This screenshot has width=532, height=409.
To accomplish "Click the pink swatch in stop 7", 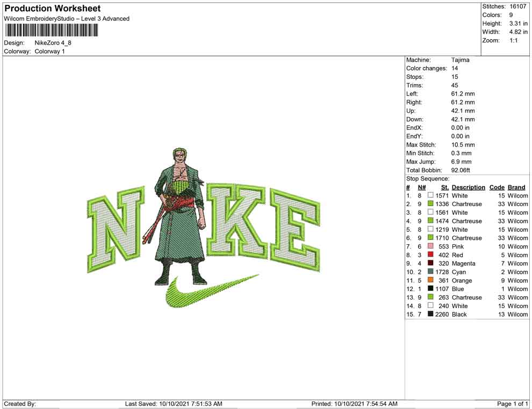I will point(430,246).
